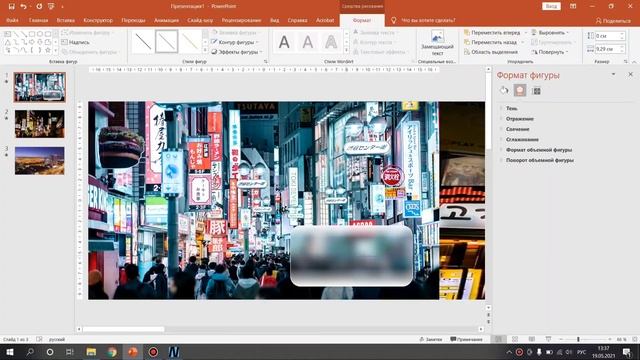
Task: Select slide 1 thumbnail in the slide panel
Action: [x=40, y=87]
